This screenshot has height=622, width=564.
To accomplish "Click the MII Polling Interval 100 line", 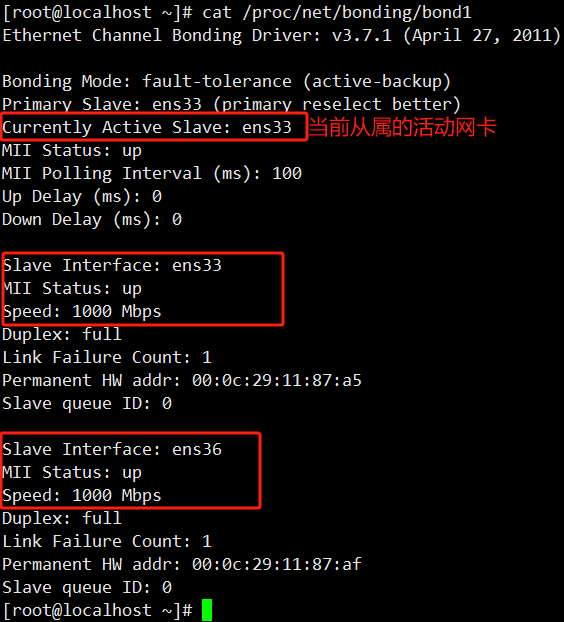I will [x=152, y=173].
